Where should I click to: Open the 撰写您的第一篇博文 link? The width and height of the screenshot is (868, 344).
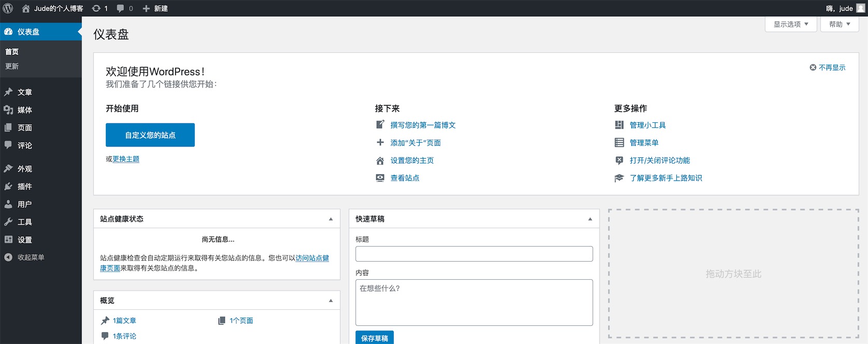click(x=423, y=125)
